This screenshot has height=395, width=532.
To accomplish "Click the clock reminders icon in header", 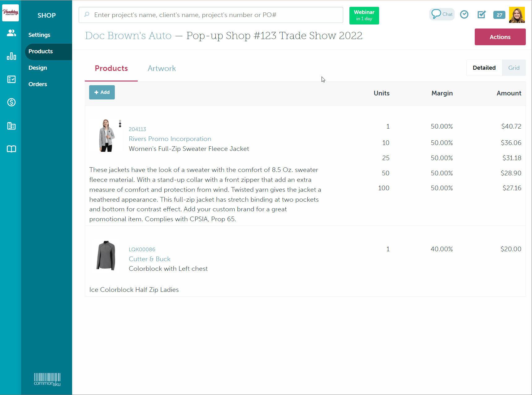I will coord(464,15).
